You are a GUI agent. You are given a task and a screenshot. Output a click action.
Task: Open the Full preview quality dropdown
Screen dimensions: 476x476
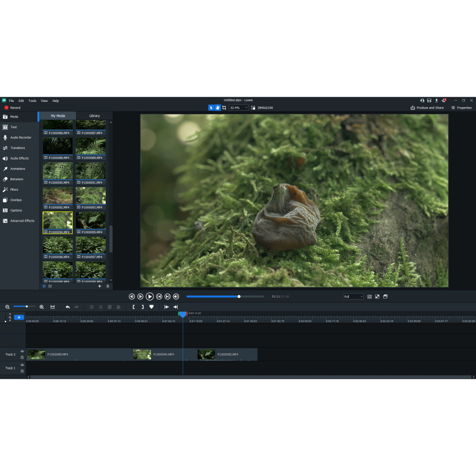[353, 296]
